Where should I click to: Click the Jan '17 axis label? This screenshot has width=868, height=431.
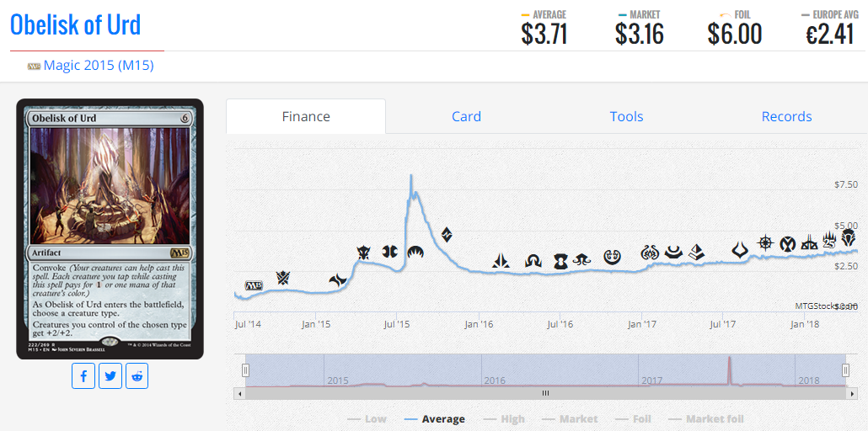pos(642,324)
